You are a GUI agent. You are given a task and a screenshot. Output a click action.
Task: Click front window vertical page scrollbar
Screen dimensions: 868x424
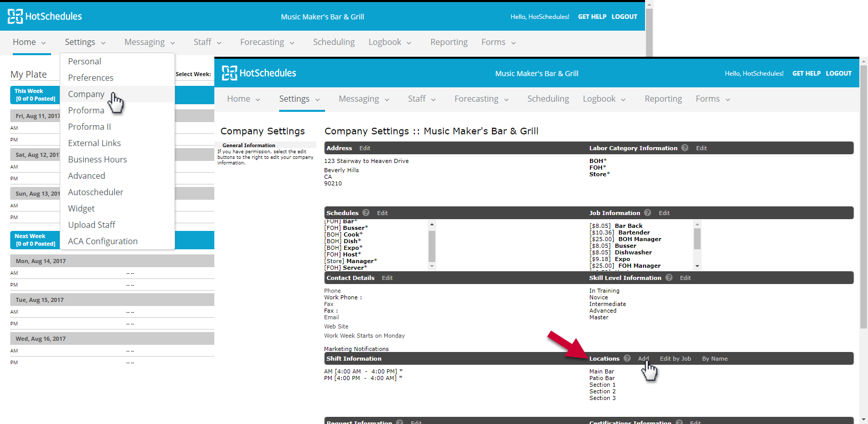[x=863, y=197]
